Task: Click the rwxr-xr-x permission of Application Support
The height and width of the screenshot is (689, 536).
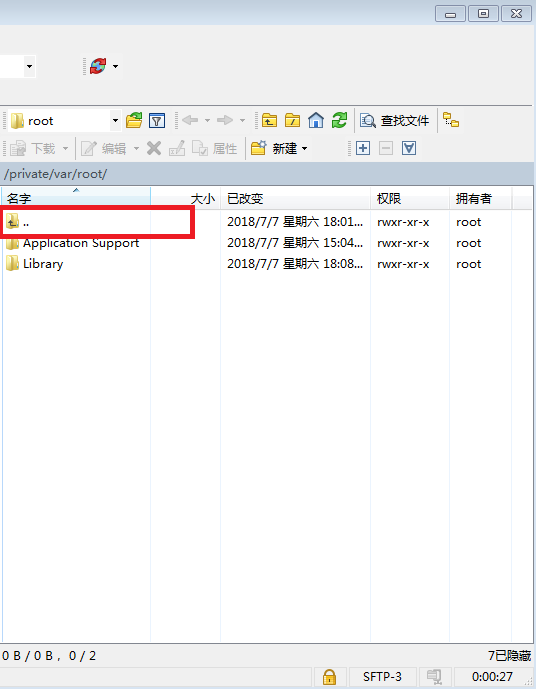Action: click(x=403, y=243)
